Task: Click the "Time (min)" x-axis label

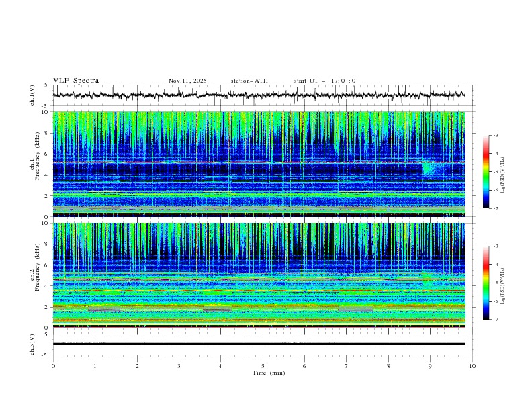Action: click(269, 373)
